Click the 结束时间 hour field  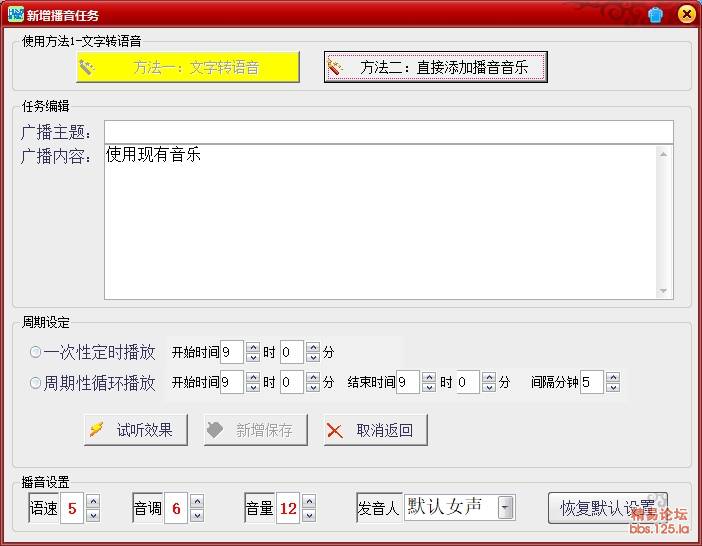click(408, 382)
